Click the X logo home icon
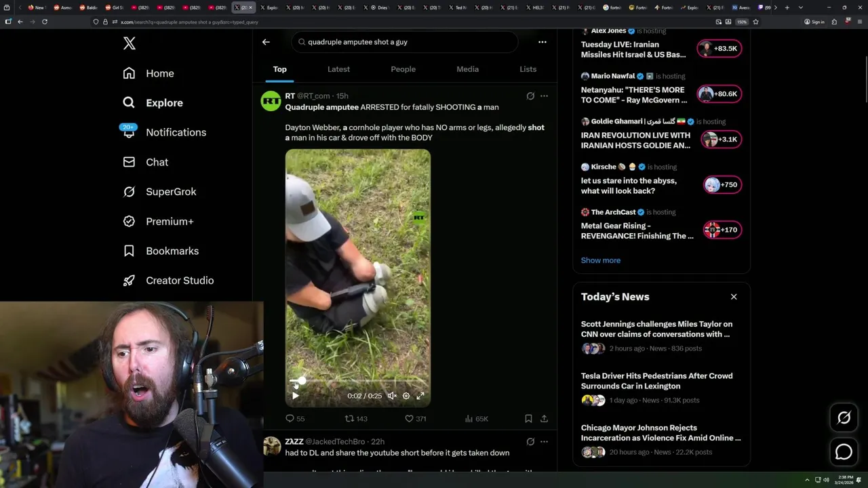Image resolution: width=868 pixels, height=488 pixels. [x=130, y=44]
